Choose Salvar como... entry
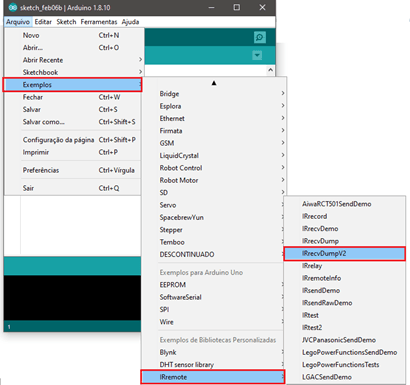Image resolution: width=410 pixels, height=385 pixels. pyautogui.click(x=73, y=122)
